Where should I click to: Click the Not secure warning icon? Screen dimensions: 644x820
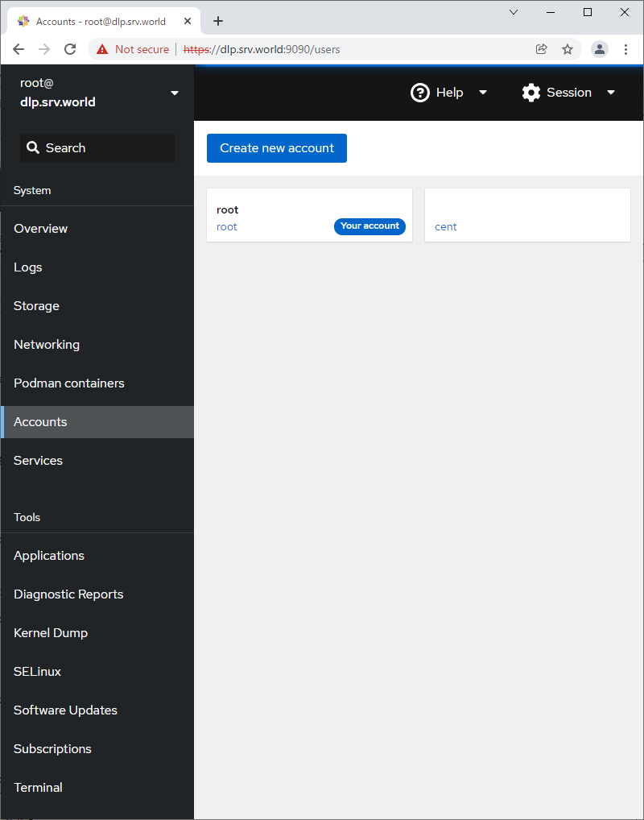102,49
